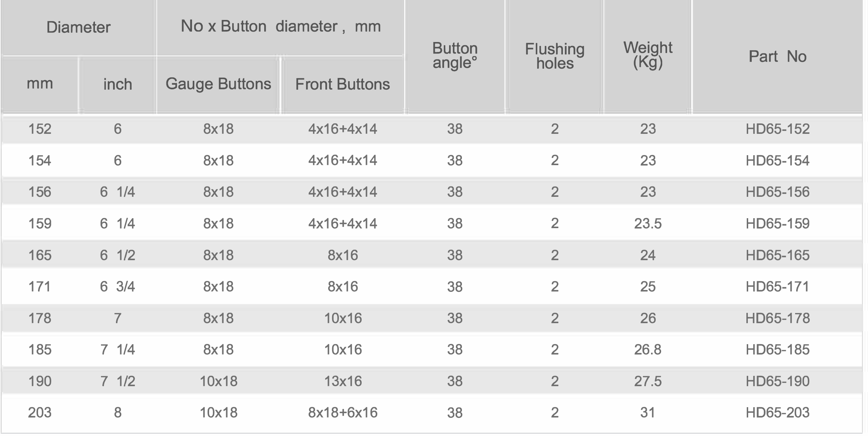This screenshot has width=868, height=436.
Task: Click the Diameter column header
Action: point(78,27)
